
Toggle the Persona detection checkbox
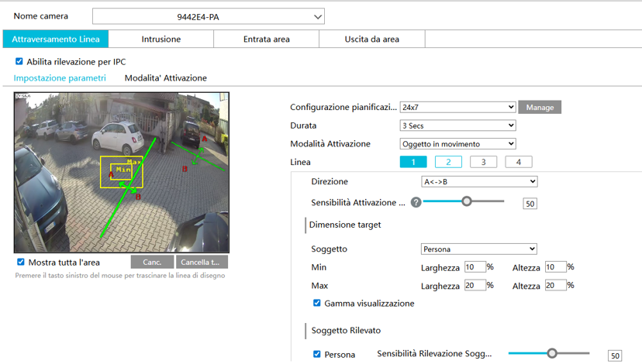coord(316,355)
